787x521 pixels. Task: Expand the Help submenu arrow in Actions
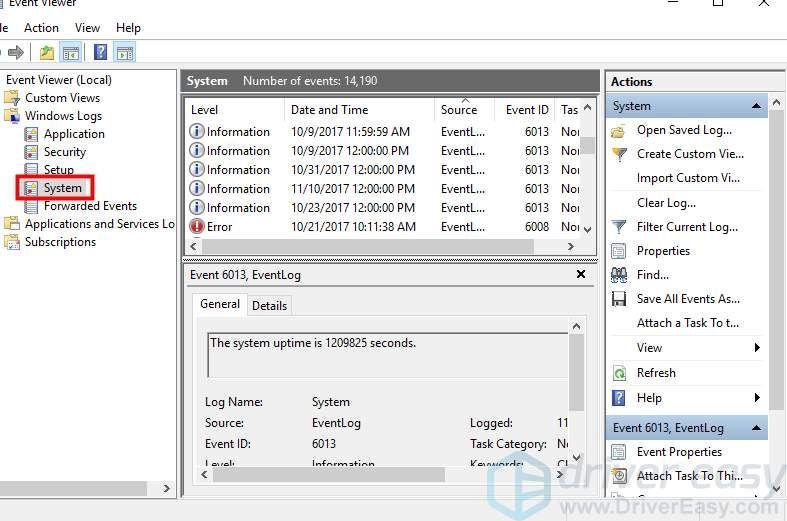point(757,398)
